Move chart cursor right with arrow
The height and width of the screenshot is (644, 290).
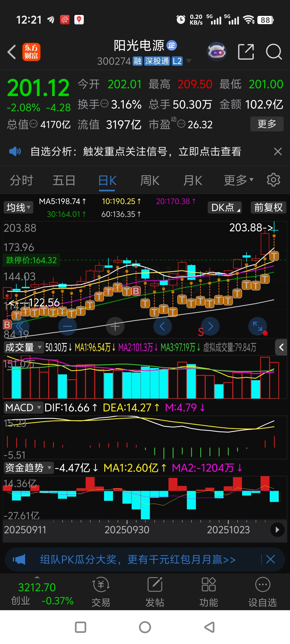coord(210,326)
